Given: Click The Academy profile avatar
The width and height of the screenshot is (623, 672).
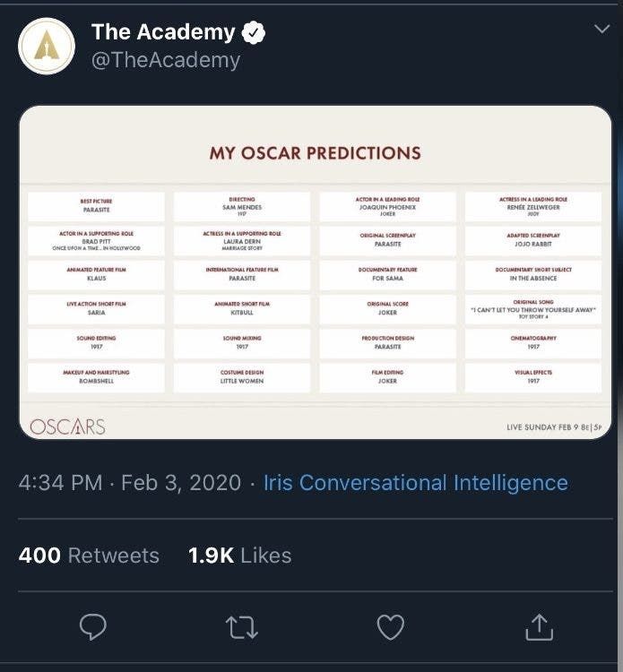Looking at the screenshot, I should coord(47,46).
